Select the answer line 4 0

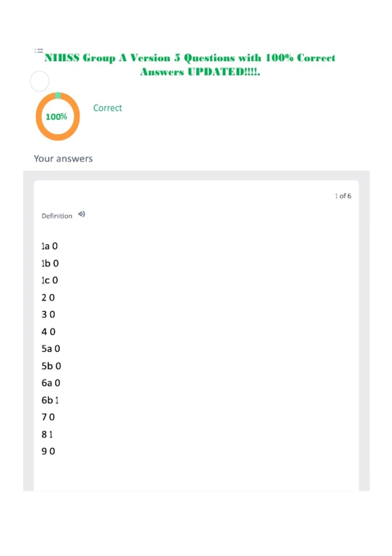pyautogui.click(x=48, y=332)
